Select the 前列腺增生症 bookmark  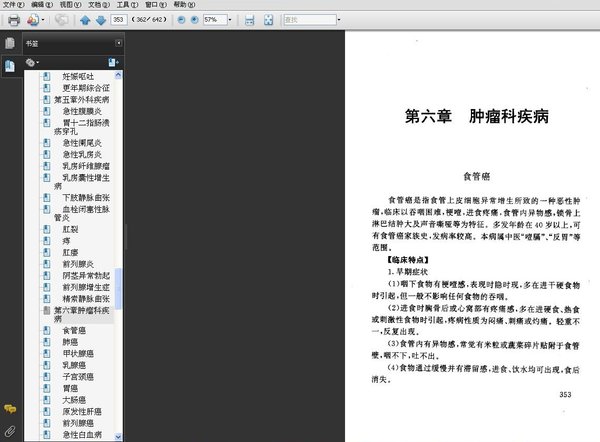pos(86,287)
